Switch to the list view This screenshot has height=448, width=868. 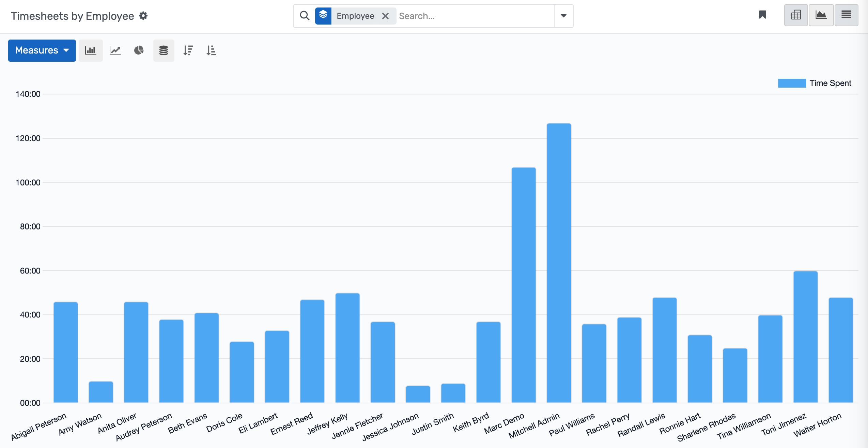(x=847, y=15)
